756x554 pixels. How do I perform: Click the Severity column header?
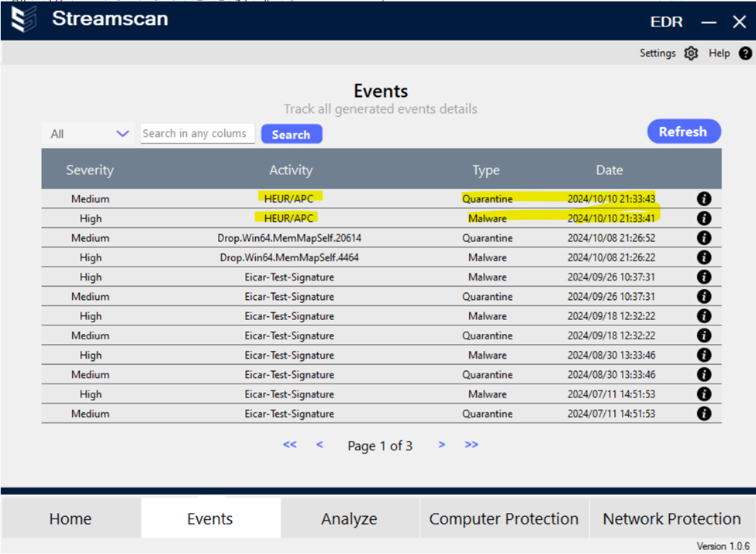[90, 170]
